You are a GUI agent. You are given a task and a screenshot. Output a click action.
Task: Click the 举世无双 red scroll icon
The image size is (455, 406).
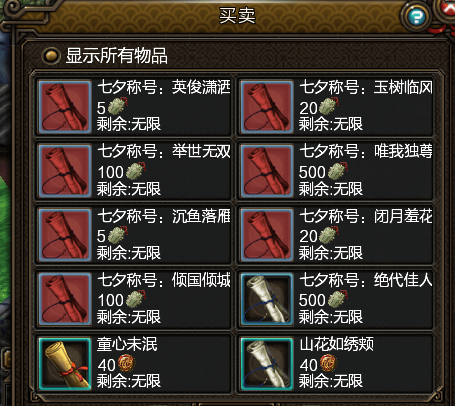point(65,171)
